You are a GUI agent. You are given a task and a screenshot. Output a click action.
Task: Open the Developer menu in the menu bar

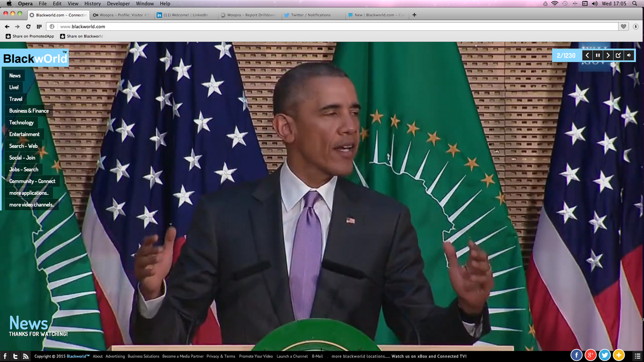pos(118,3)
